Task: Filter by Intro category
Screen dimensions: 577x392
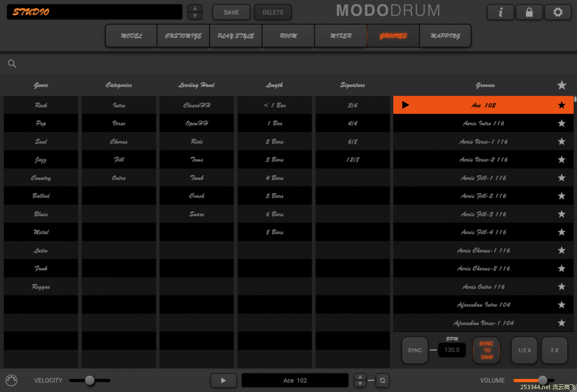Action: pos(119,105)
